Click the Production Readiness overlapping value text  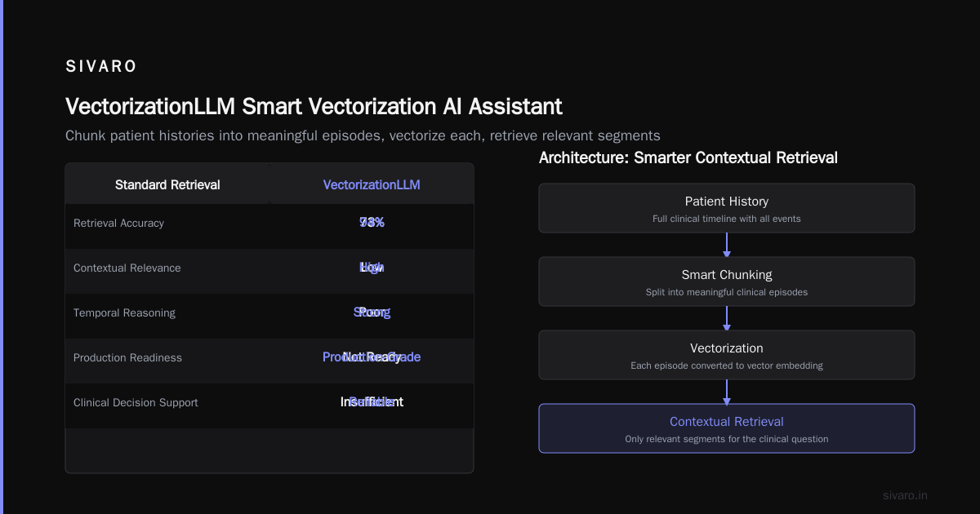pyautogui.click(x=372, y=357)
